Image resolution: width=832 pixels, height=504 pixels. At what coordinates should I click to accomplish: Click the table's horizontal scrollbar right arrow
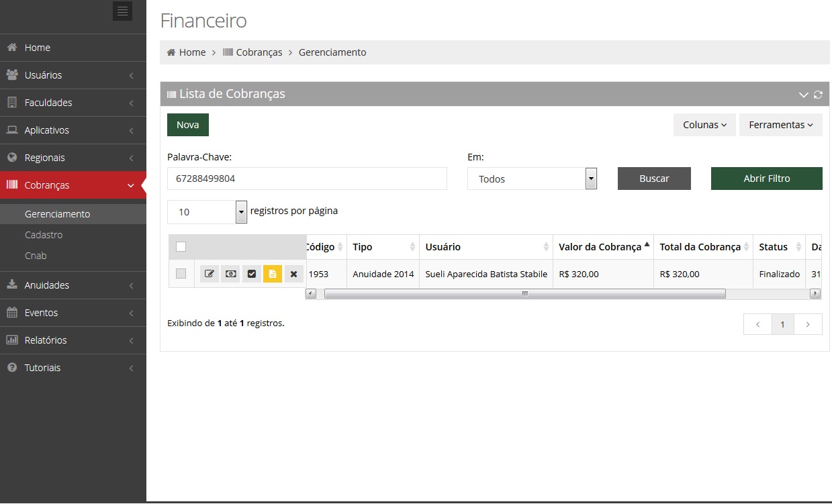[815, 293]
